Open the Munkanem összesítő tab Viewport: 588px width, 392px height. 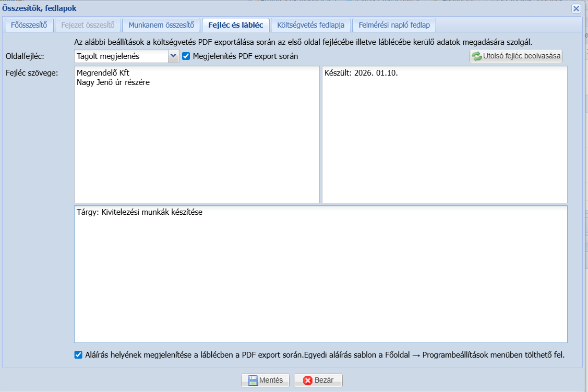point(161,24)
